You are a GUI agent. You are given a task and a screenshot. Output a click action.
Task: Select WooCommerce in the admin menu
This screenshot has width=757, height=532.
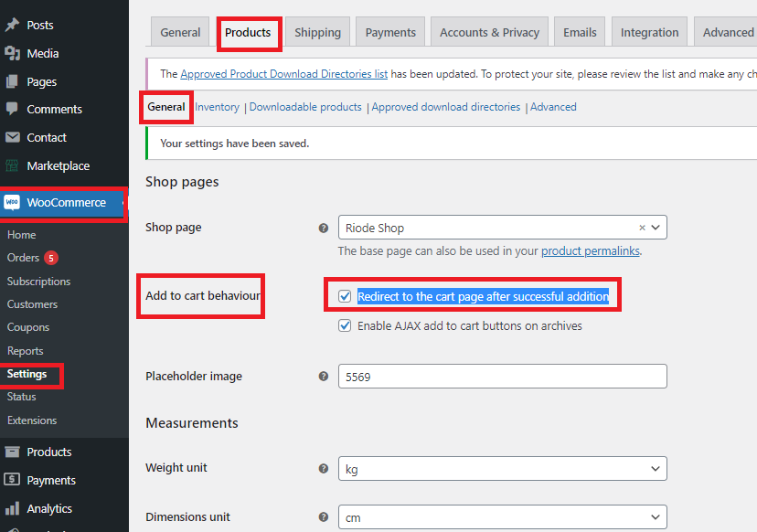pos(66,202)
